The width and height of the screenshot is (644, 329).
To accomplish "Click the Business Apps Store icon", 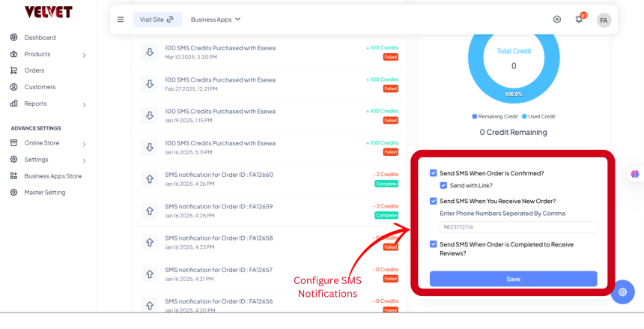I will (13, 176).
